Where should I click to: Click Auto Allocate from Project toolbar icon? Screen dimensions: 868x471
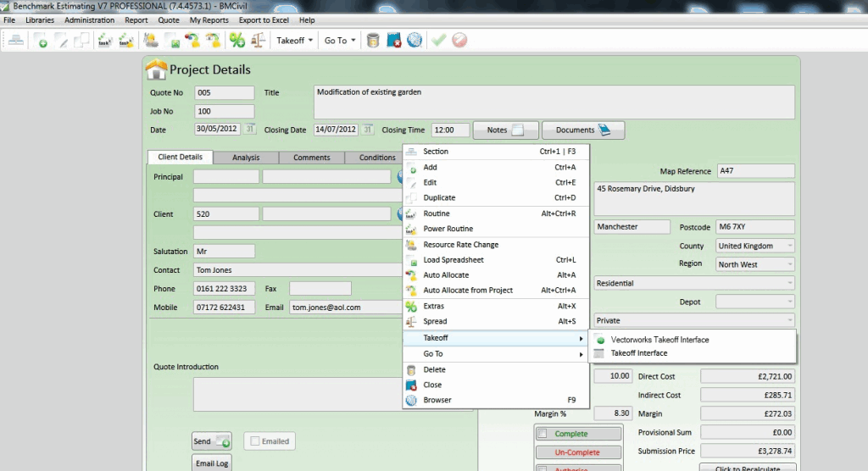tap(213, 40)
